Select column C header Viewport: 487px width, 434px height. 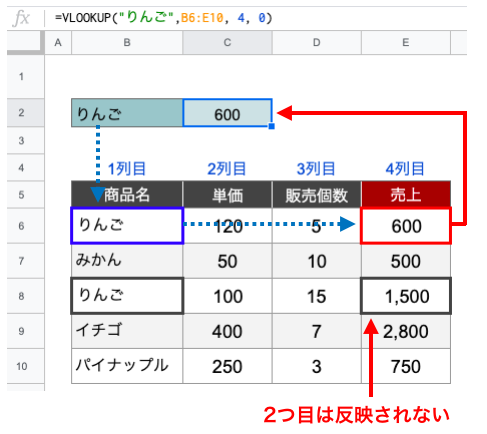tap(227, 42)
